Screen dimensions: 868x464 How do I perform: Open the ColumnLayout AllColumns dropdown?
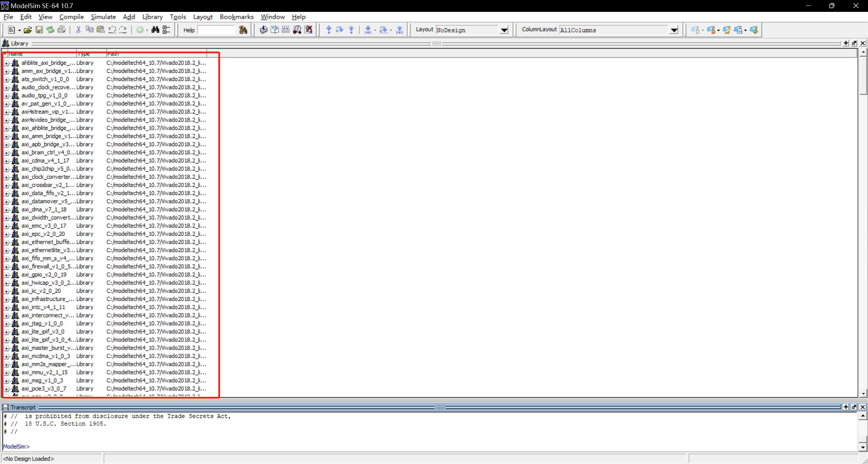point(674,30)
